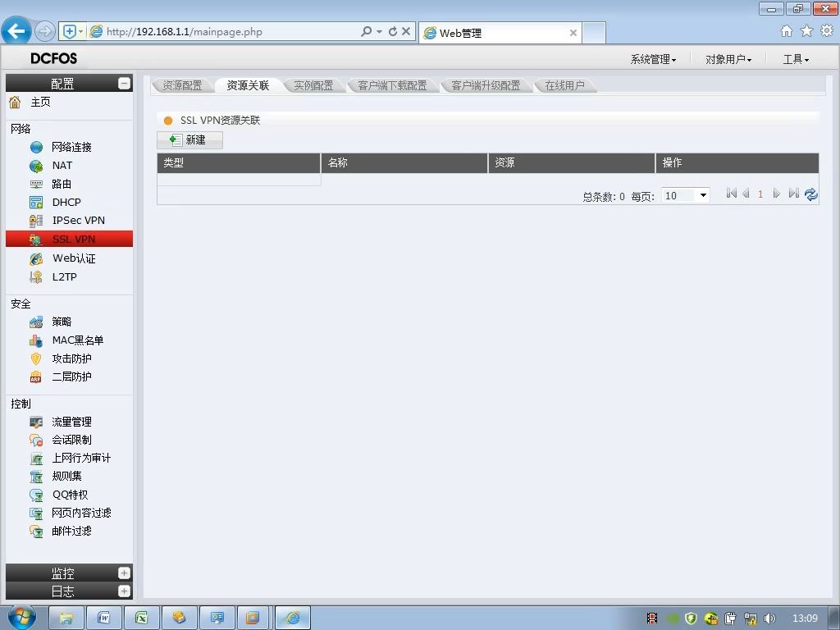Open Windows Start button

(21, 618)
